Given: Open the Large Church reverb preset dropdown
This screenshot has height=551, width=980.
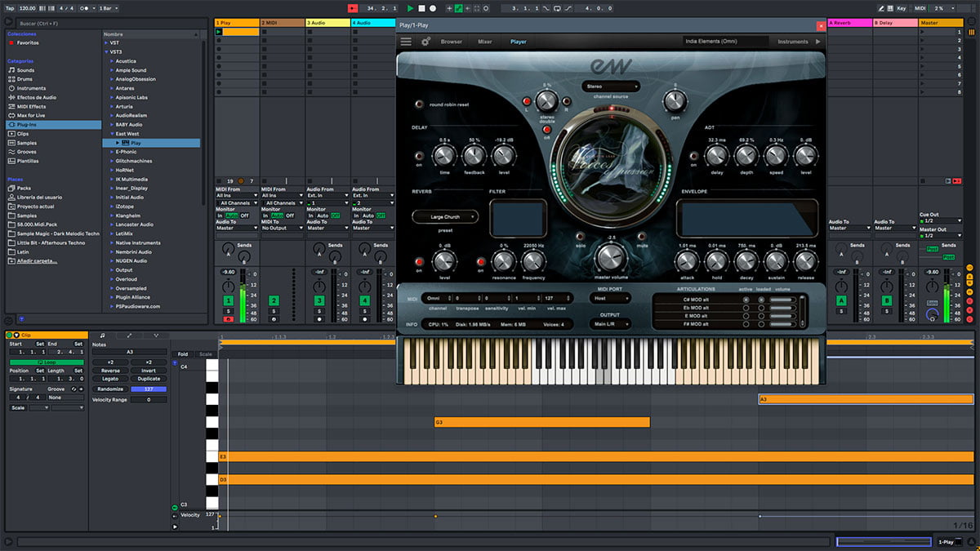Looking at the screenshot, I should [x=445, y=216].
